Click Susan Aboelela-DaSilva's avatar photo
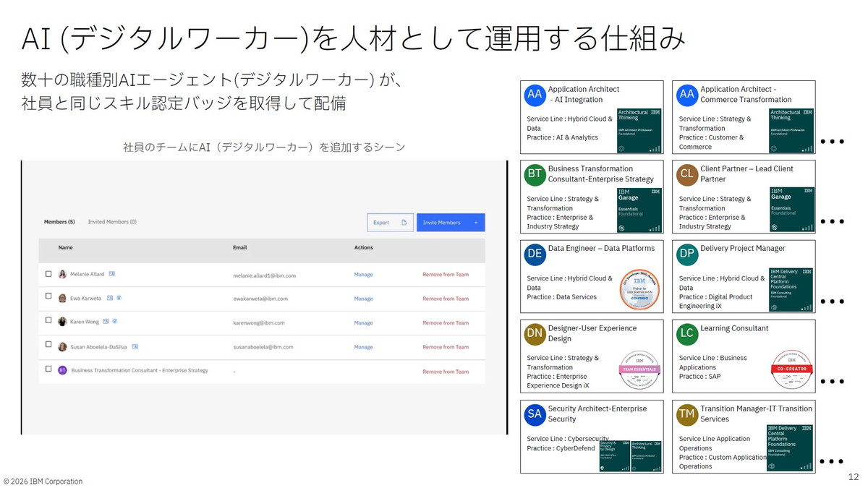Image resolution: width=868 pixels, height=488 pixels. pos(62,347)
